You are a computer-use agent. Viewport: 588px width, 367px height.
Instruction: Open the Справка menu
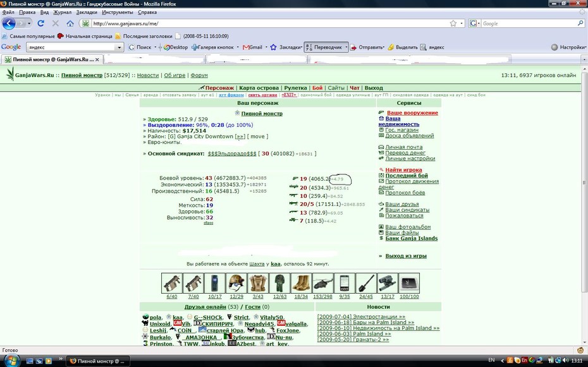(147, 13)
